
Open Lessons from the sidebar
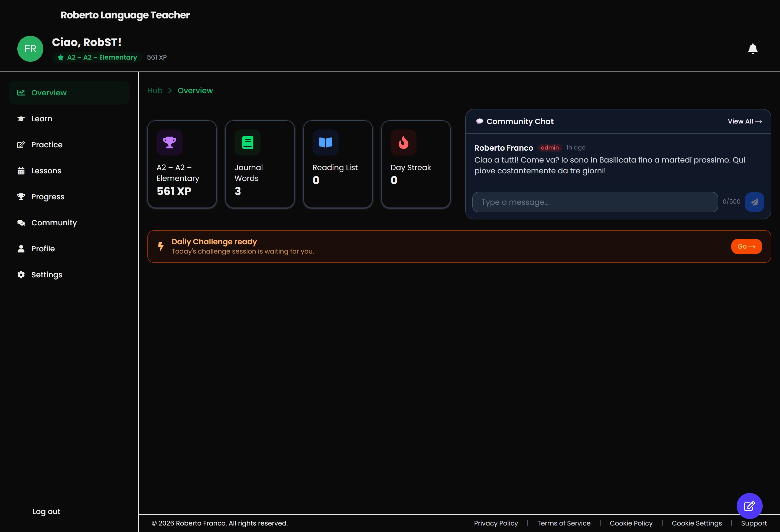point(46,171)
